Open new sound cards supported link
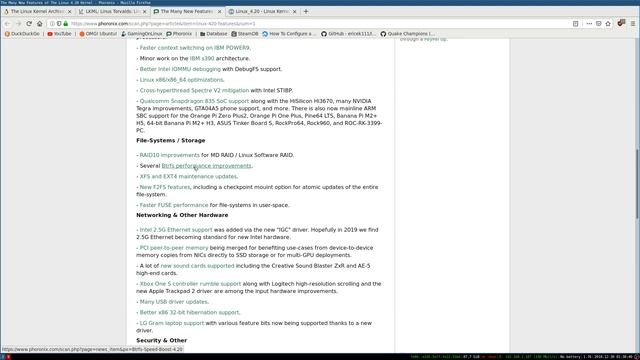Image resolution: width=640 pixels, height=360 pixels. tap(198, 266)
